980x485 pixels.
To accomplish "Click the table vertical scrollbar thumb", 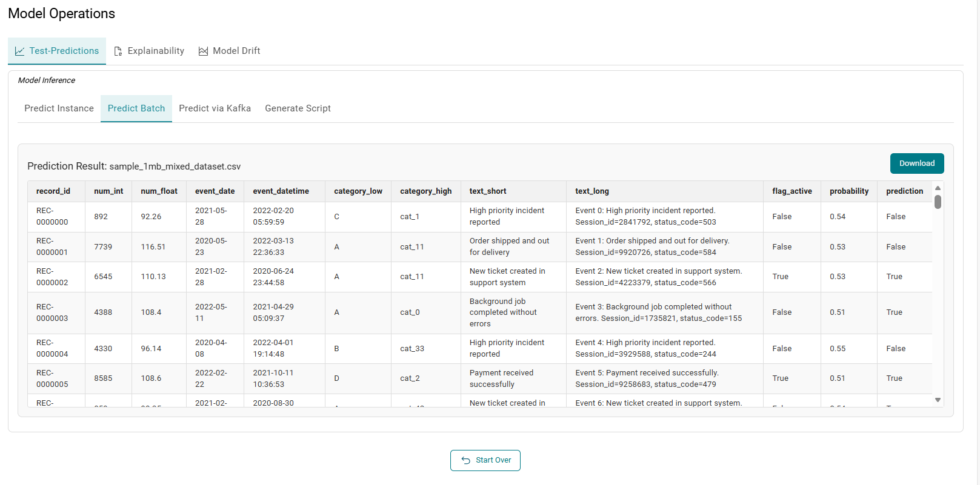I will point(938,202).
